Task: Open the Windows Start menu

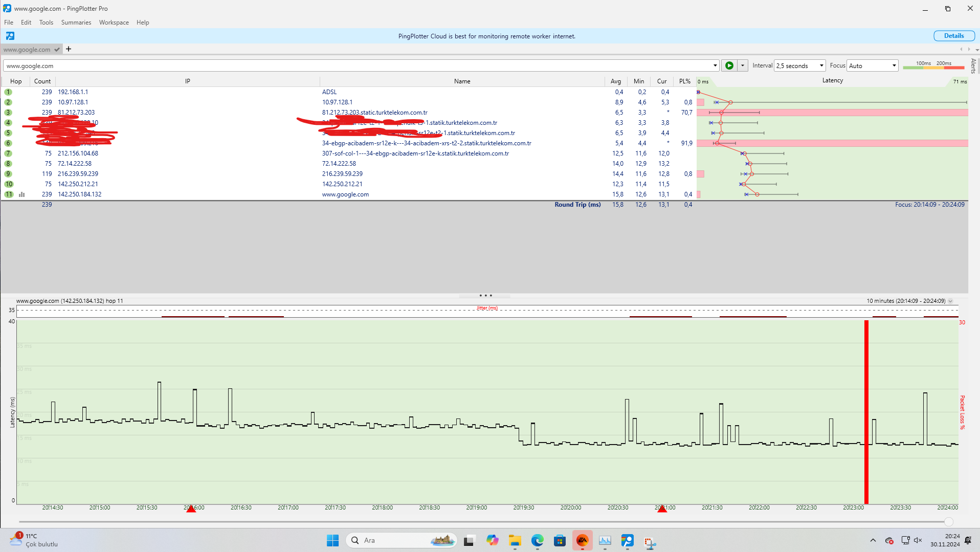Action: [x=332, y=541]
